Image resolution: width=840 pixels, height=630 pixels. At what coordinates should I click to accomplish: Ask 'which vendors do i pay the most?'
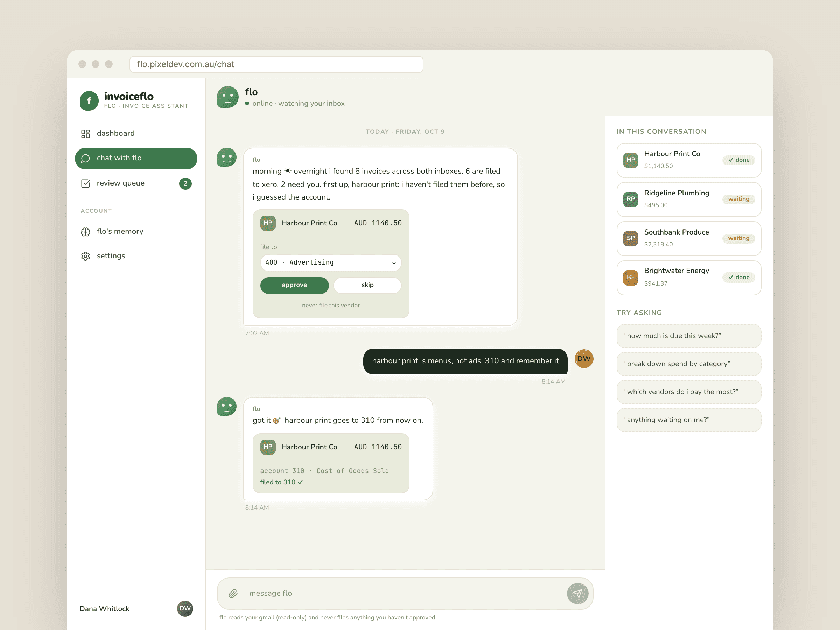689,392
